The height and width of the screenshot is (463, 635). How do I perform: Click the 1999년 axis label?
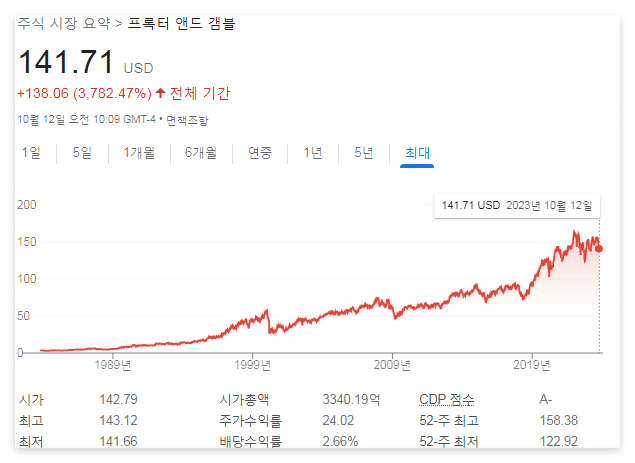point(252,365)
